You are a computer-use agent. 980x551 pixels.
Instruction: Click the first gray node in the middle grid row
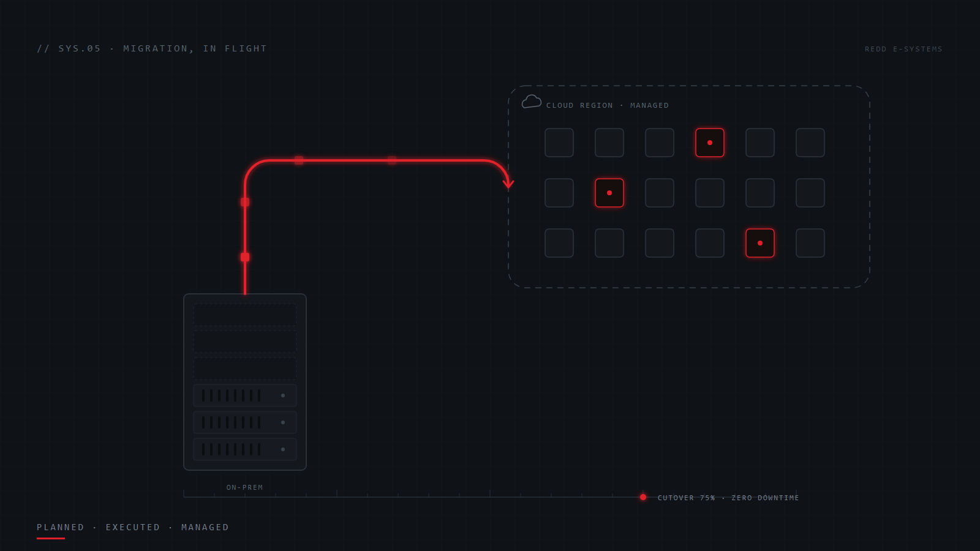click(x=559, y=193)
